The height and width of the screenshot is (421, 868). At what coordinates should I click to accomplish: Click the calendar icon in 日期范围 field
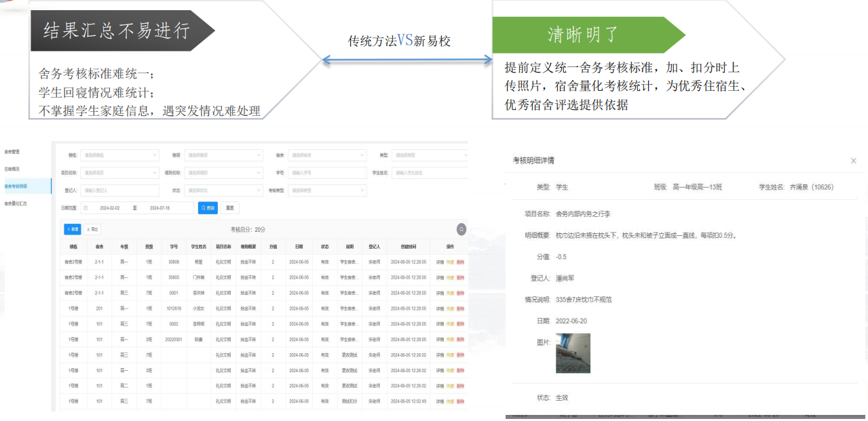point(86,208)
